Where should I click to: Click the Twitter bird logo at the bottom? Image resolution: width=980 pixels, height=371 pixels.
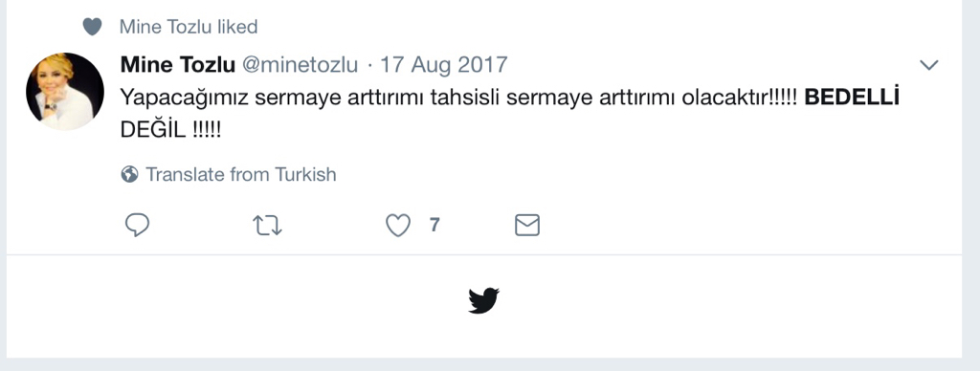point(483,300)
